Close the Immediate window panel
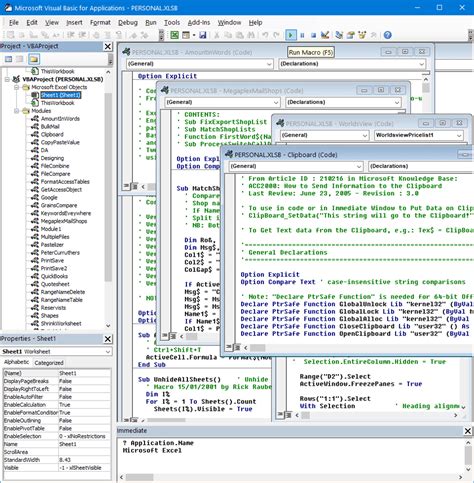Screen dimensions: 474x483 [x=468, y=431]
